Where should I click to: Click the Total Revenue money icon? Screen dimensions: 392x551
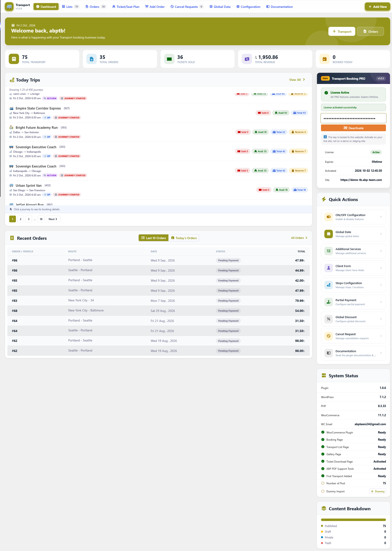tap(247, 59)
